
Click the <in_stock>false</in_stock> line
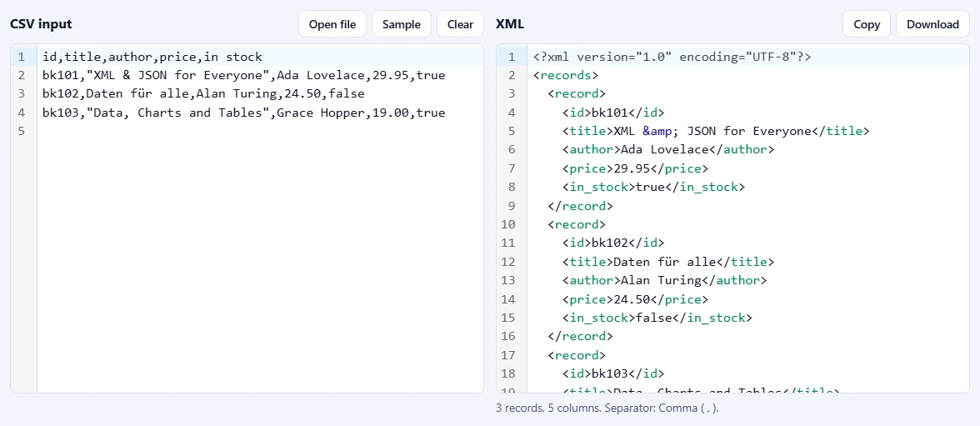tap(657, 318)
